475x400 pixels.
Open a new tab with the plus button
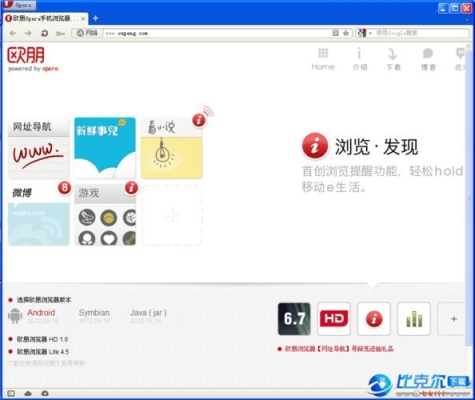(96, 18)
